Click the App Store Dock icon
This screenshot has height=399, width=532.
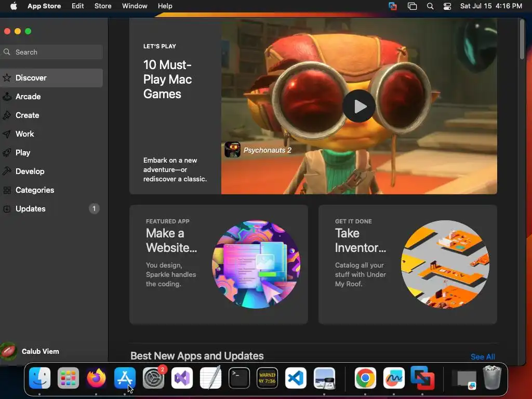tap(125, 378)
